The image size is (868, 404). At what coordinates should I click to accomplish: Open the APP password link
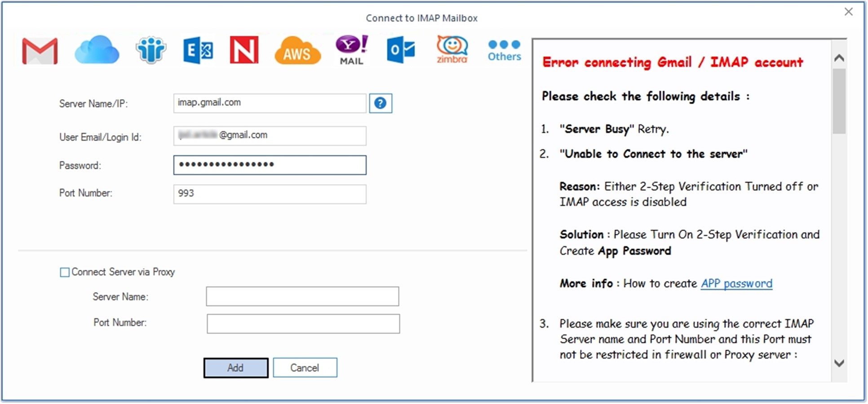736,284
